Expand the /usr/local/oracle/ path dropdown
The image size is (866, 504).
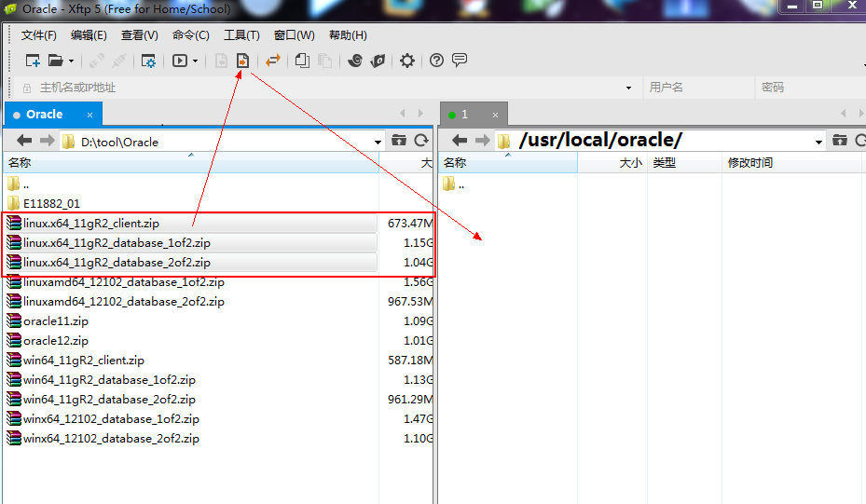pyautogui.click(x=818, y=142)
